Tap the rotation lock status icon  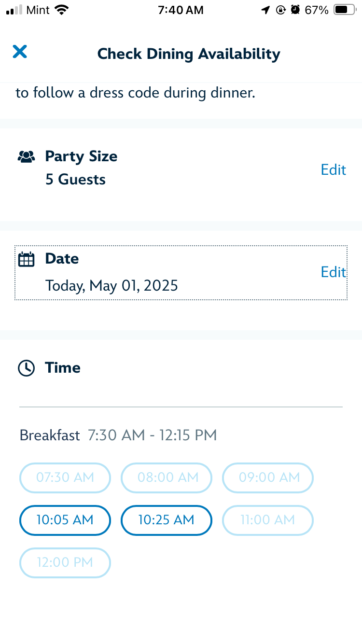tap(280, 10)
